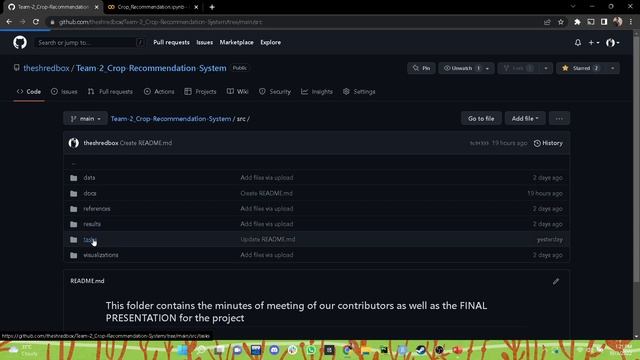Open Issues in the top navigation
This screenshot has width=640, height=360.
(204, 42)
